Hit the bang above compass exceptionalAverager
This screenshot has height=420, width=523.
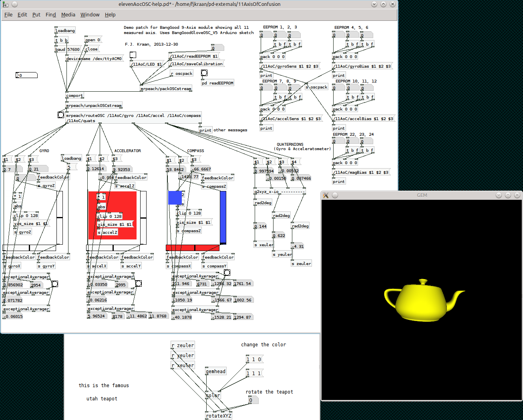[x=227, y=273]
